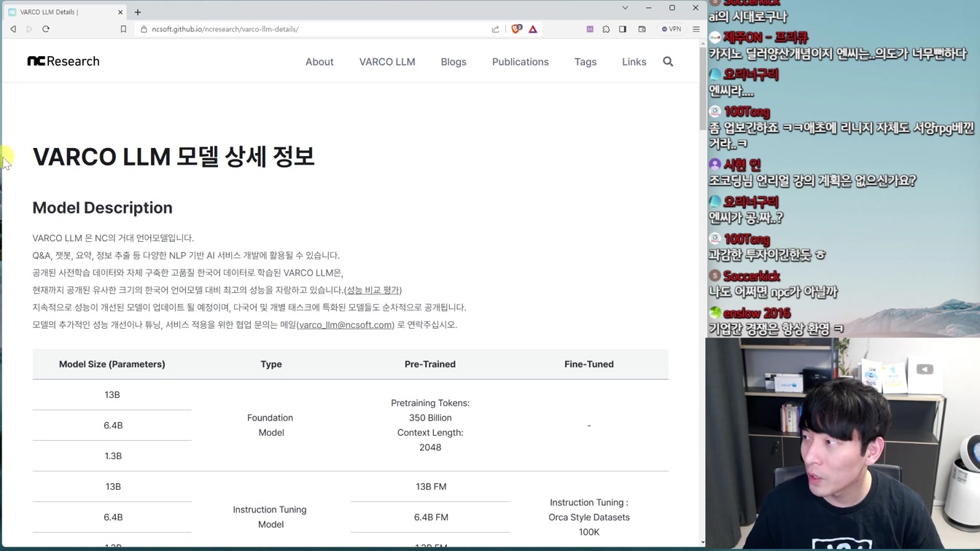Click the page scrollbar down arrow

(702, 542)
